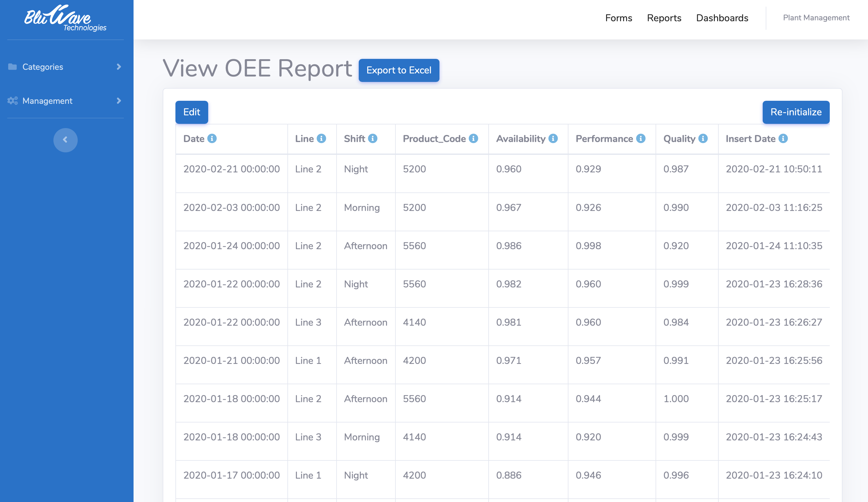Click insert date 2020-01-23 16:25:56
Viewport: 868px width, 502px height.
click(x=774, y=360)
